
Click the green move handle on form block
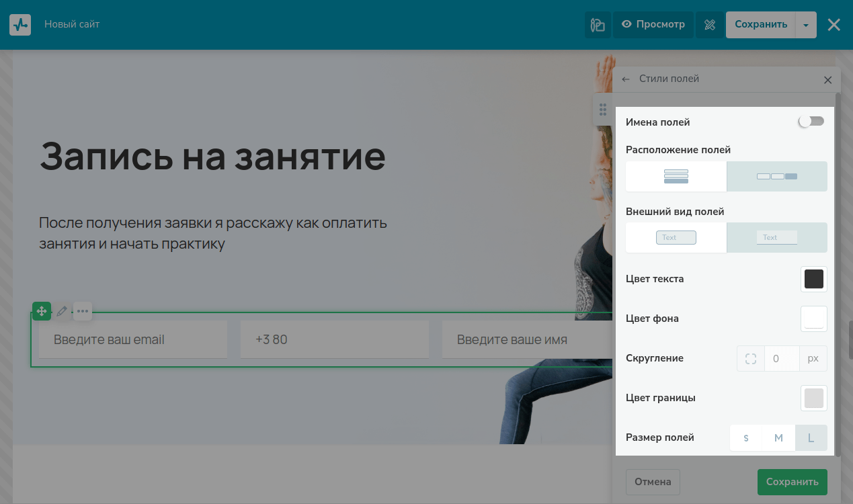pyautogui.click(x=42, y=311)
